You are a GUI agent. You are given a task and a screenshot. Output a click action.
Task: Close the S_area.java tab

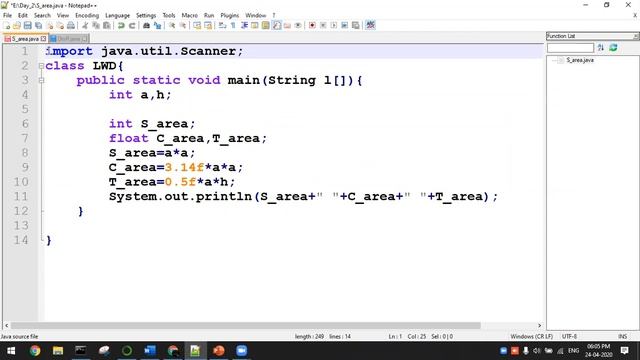click(x=43, y=39)
